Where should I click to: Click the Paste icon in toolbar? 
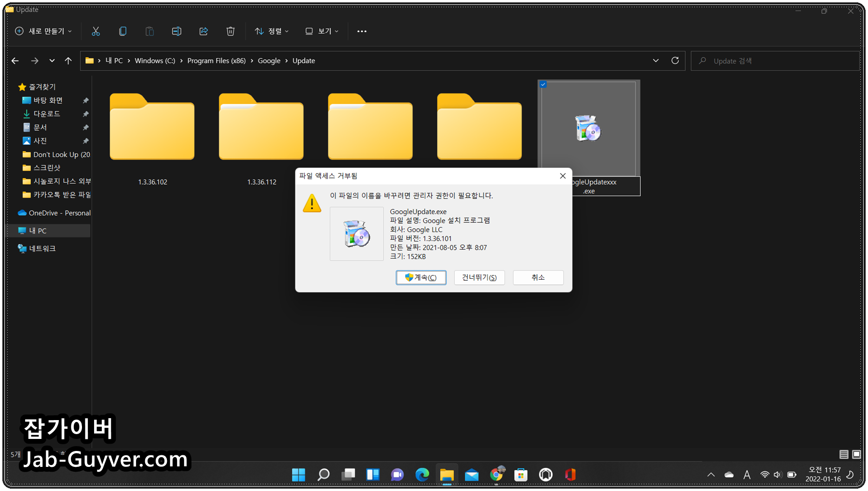coord(149,31)
